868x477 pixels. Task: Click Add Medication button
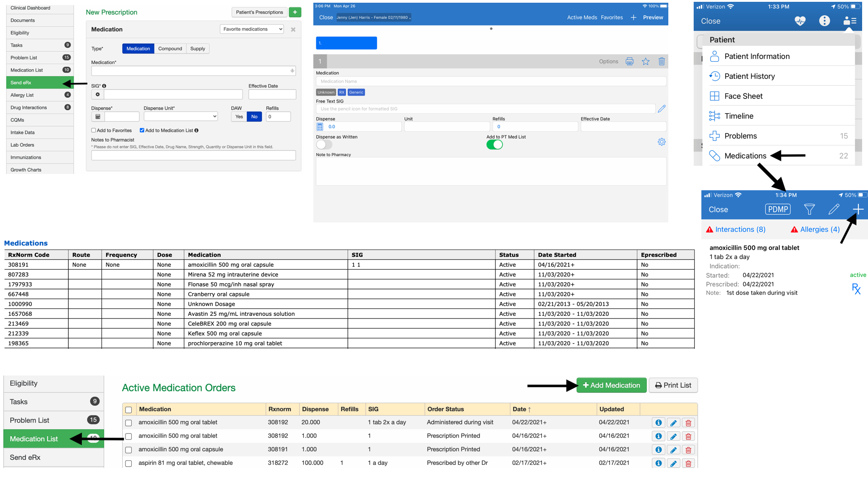611,385
